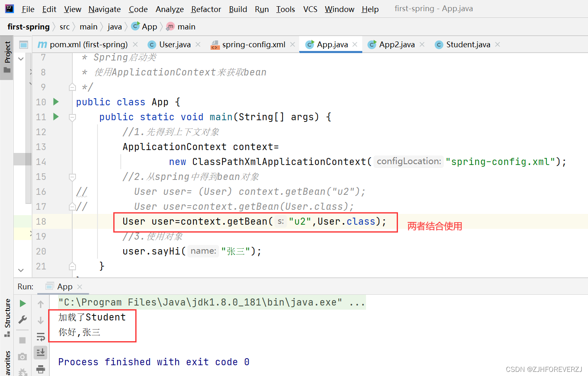Close the User.java tab
Screen dimensions: 588x376
click(x=198, y=44)
